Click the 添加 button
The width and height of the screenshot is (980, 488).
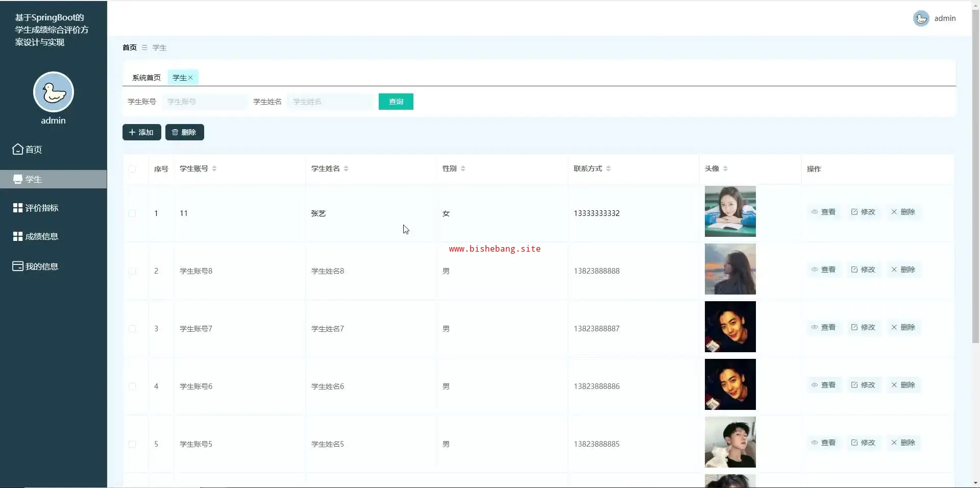coord(141,132)
